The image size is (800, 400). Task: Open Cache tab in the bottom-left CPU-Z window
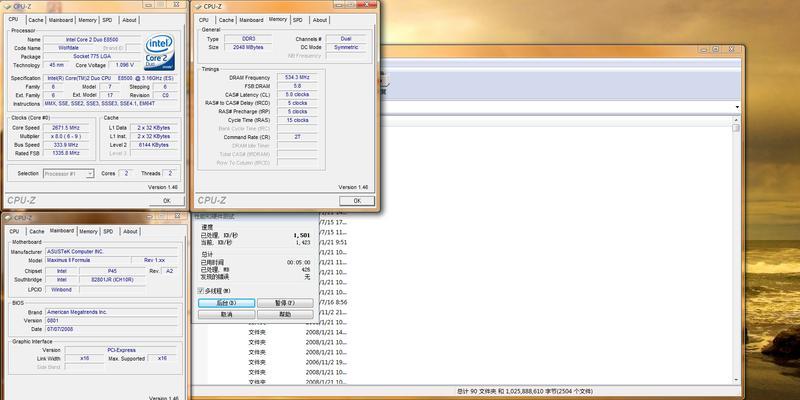pyautogui.click(x=37, y=231)
